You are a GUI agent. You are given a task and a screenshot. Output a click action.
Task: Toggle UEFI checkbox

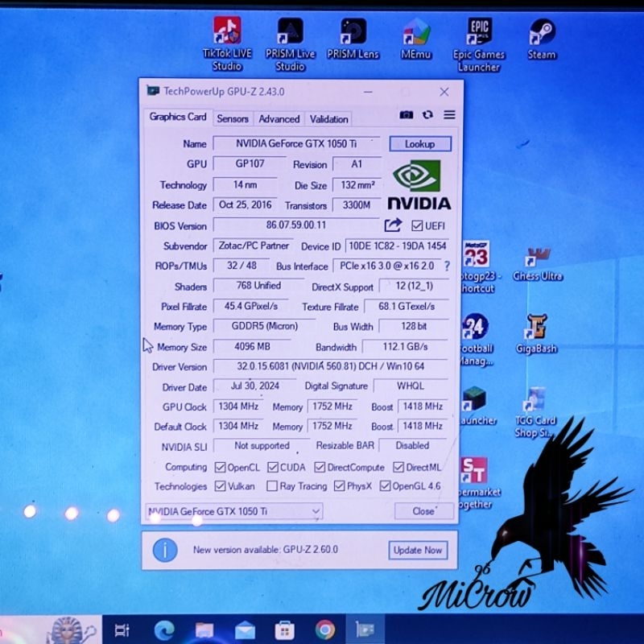point(417,225)
